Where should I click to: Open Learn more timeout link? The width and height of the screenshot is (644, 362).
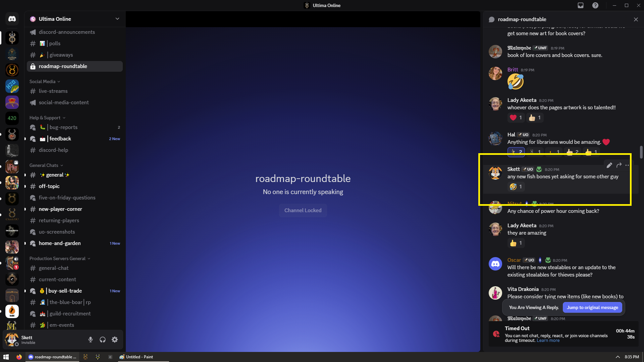(548, 341)
